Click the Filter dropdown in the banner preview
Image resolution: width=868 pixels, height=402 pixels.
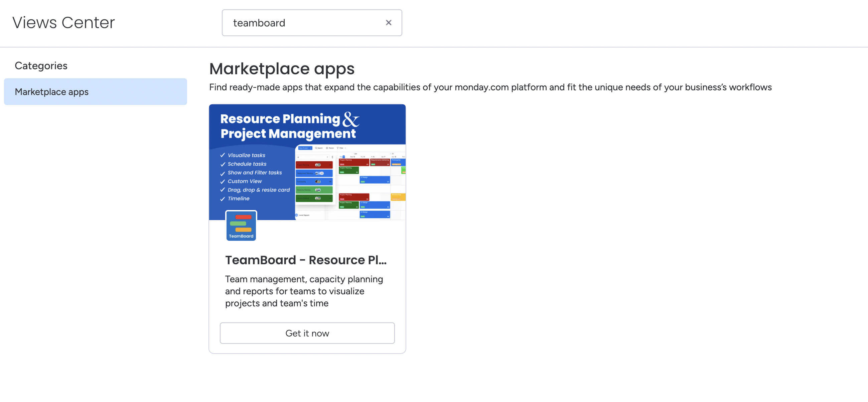click(341, 148)
